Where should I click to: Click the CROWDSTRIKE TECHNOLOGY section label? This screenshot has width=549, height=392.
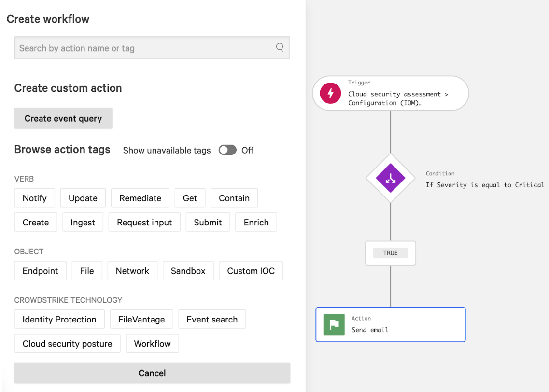[x=68, y=300]
